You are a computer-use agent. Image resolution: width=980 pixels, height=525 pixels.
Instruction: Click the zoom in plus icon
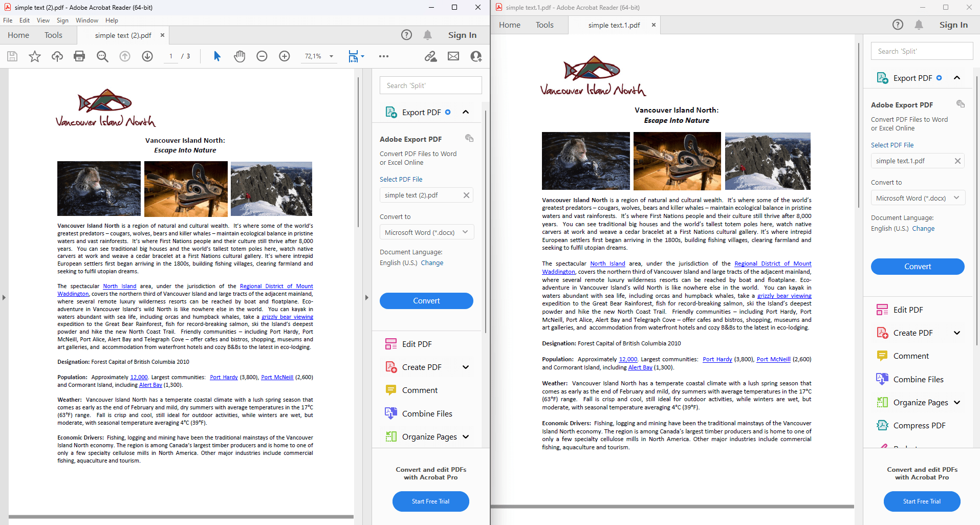click(285, 56)
